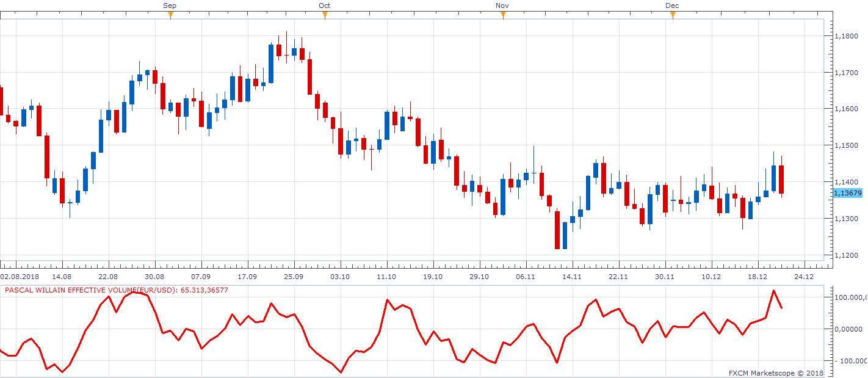Click the Dec month label
Viewport: 868px width, 378px height.
click(x=672, y=5)
